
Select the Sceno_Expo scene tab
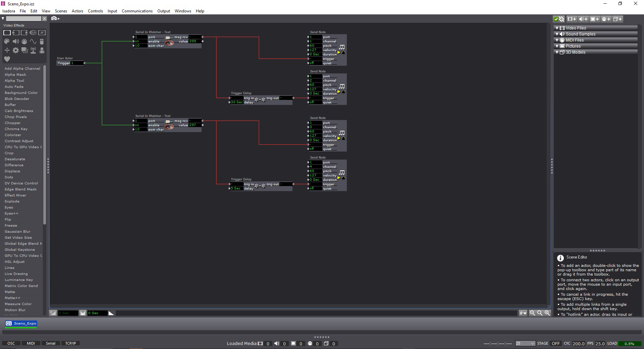pos(21,324)
